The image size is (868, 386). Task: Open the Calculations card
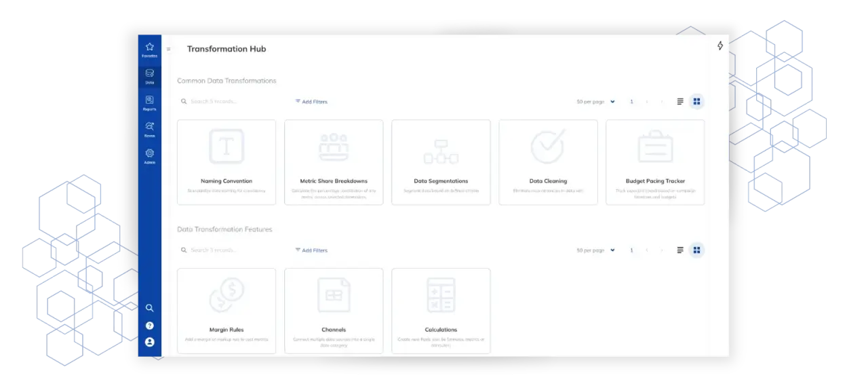pyautogui.click(x=441, y=311)
